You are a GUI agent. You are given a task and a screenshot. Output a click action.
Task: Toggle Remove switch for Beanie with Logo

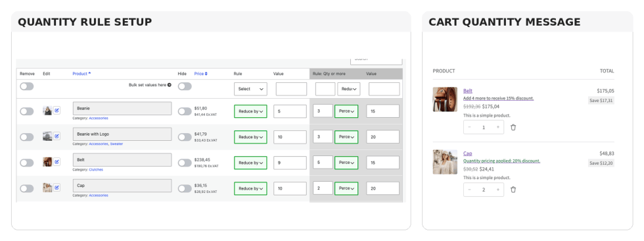coord(27,137)
